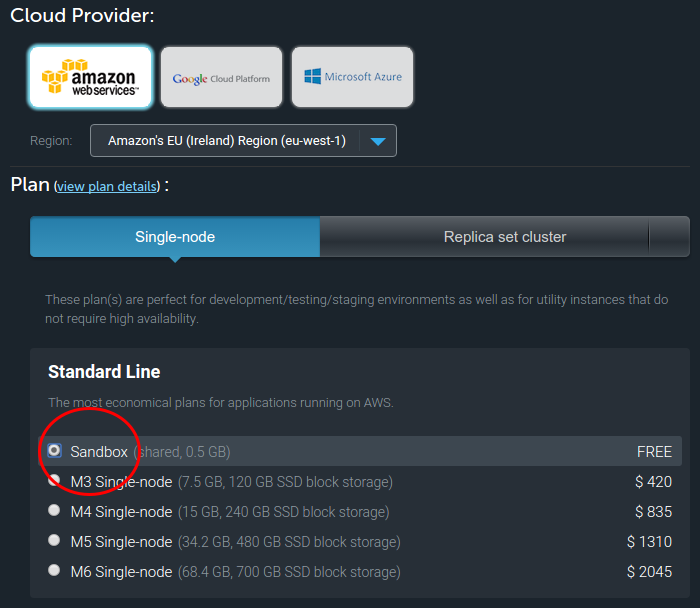This screenshot has height=608, width=700.
Task: Select the Sandbox radio button
Action: (x=54, y=451)
